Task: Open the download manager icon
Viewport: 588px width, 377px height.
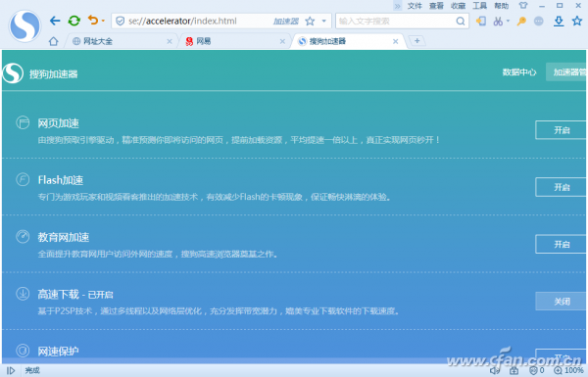Action: point(559,21)
